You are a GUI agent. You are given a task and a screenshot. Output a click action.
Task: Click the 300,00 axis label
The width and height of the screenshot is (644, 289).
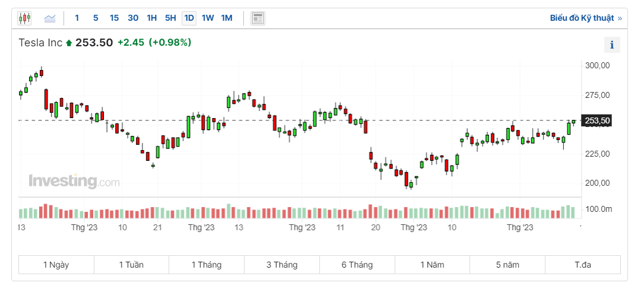click(x=598, y=66)
